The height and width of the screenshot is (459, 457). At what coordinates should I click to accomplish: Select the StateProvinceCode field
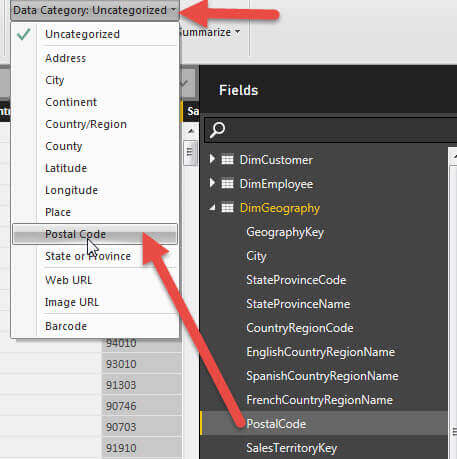coord(296,280)
